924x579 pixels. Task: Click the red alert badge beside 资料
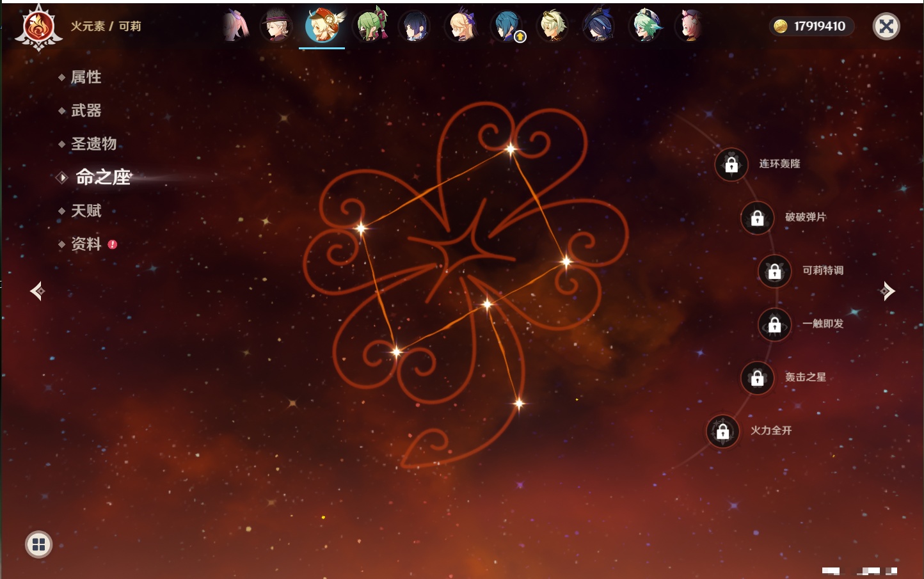point(113,244)
